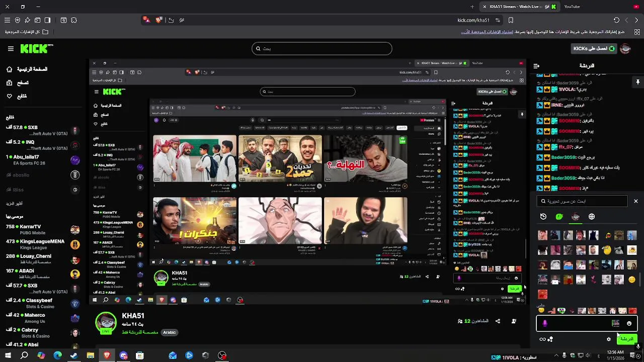Image resolution: width=644 pixels, height=362 pixels.
Task: Click the Arabic language tag
Action: tap(170, 332)
